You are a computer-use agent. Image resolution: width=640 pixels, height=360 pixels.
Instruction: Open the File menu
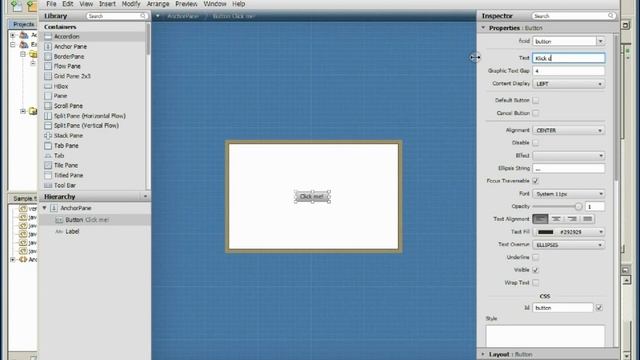(x=51, y=4)
